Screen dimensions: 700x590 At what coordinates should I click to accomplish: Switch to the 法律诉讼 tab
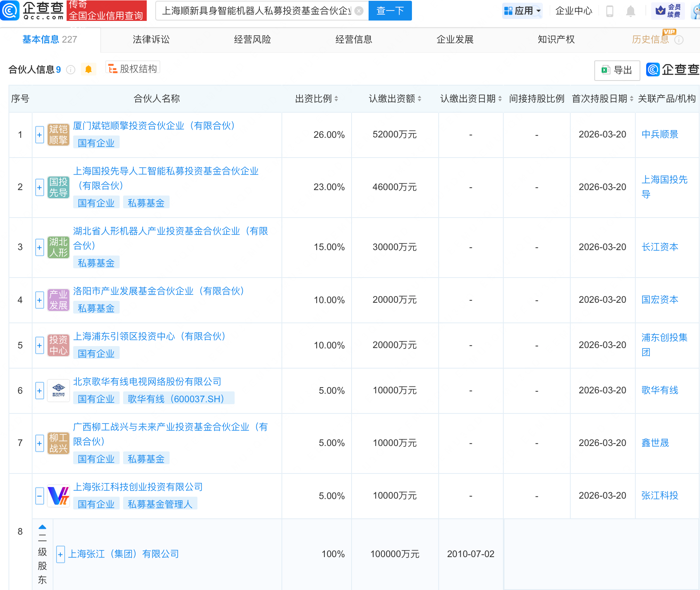151,39
